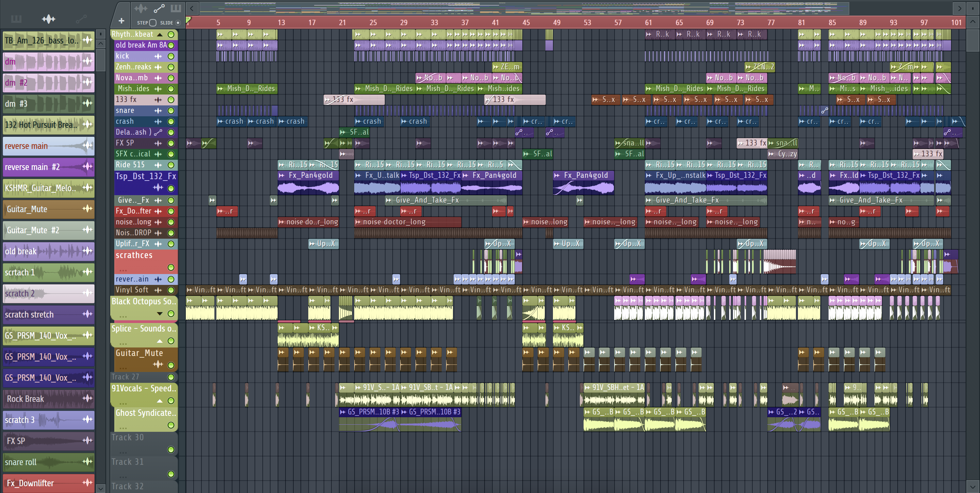The width and height of the screenshot is (980, 493).
Task: Switch playlist focus to automation clips
Action: click(x=159, y=8)
